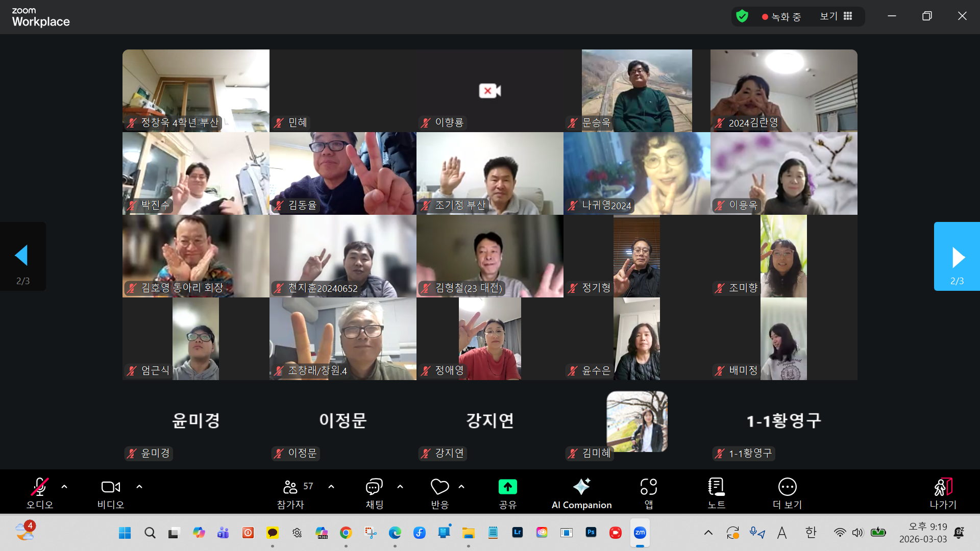Open AI Companion sparkle icon
Screen dimensions: 980x551
(x=581, y=487)
